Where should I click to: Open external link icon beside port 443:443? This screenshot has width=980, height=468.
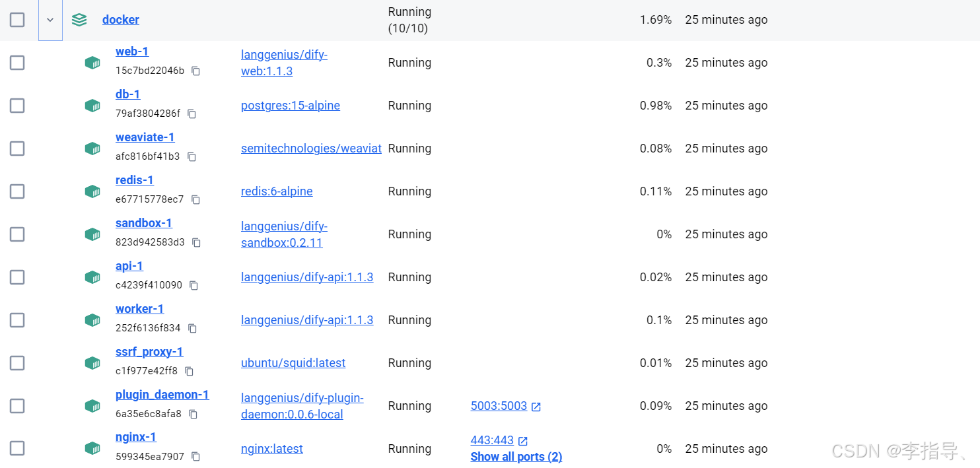coord(523,441)
